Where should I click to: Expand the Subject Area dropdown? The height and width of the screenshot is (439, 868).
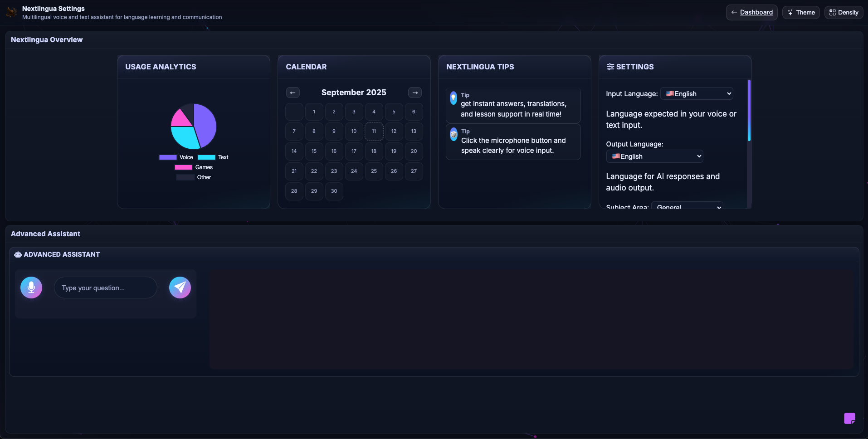(x=687, y=205)
